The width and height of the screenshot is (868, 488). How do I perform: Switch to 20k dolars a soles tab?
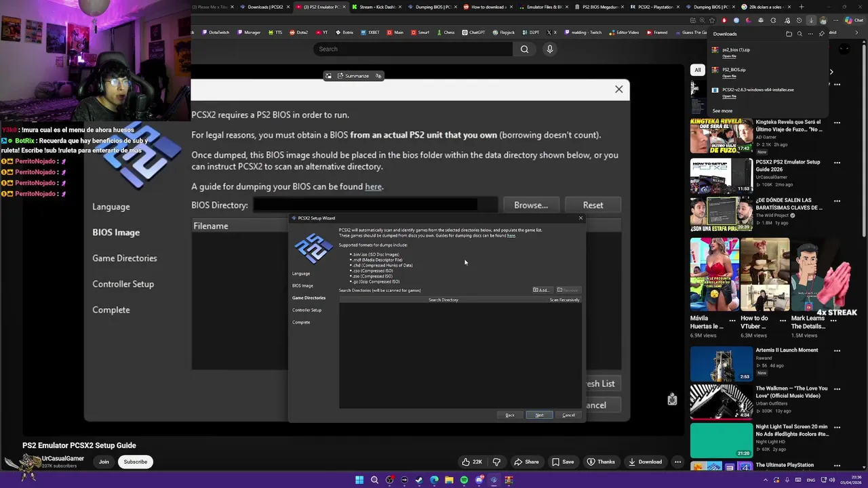point(764,7)
